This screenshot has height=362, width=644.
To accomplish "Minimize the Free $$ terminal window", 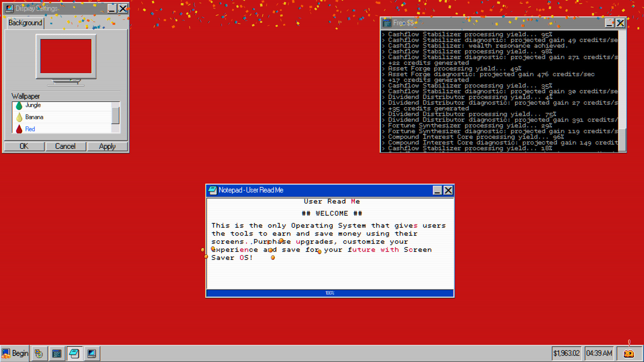I will pyautogui.click(x=610, y=23).
